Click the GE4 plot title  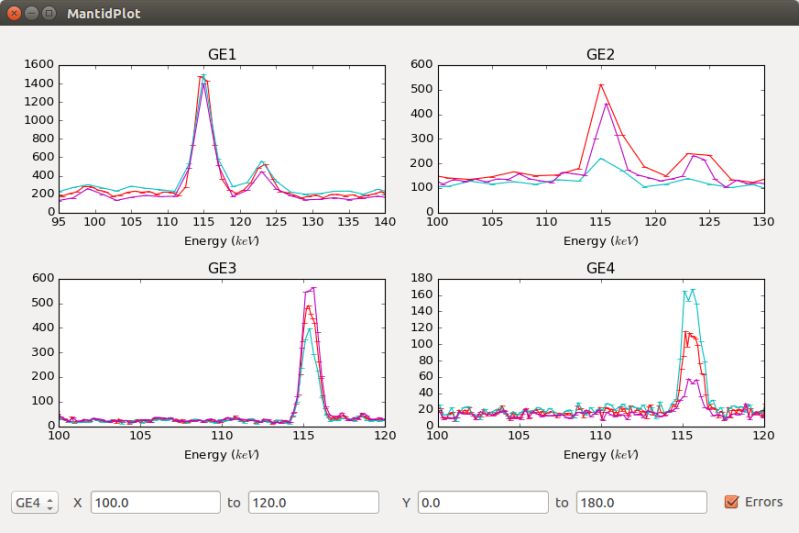(600, 268)
